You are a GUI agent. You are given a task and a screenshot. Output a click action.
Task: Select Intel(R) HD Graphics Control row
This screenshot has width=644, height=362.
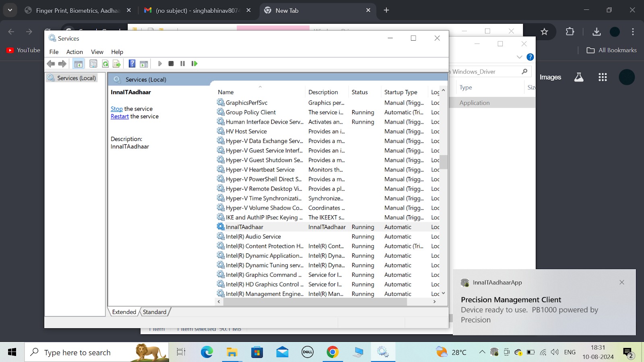[328, 284]
